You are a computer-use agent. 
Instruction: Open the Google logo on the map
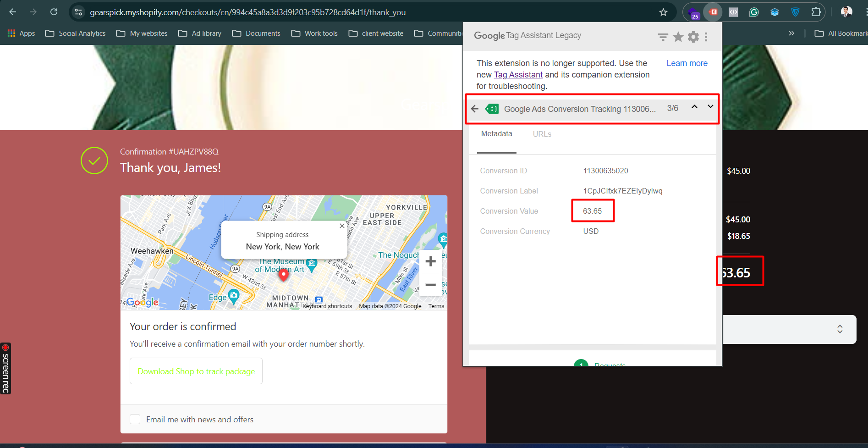(x=142, y=302)
